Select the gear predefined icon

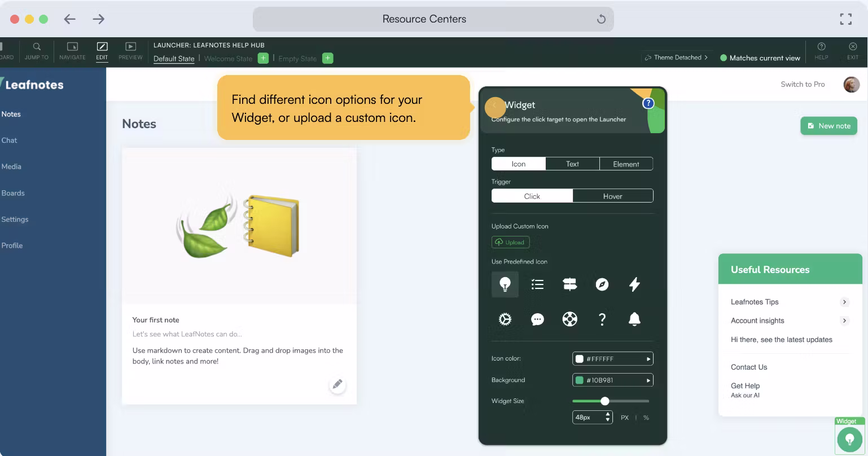505,319
